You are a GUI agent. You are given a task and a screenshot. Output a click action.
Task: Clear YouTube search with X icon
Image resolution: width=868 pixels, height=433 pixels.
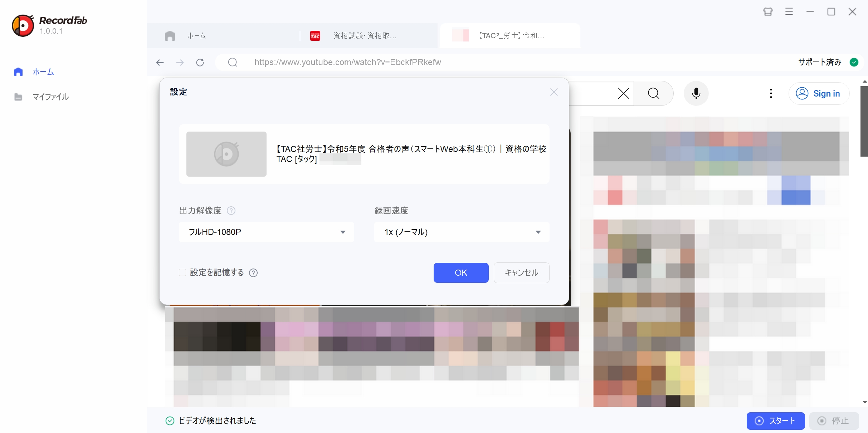(623, 94)
